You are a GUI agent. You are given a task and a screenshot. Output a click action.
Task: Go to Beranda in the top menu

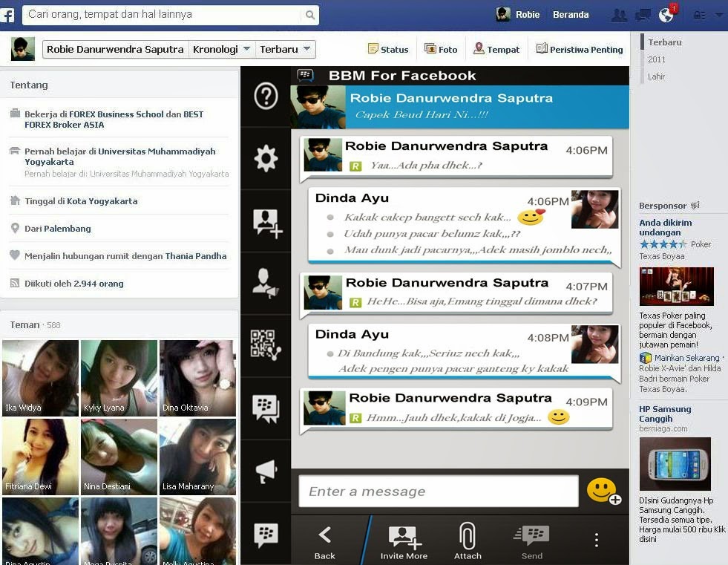[x=570, y=13]
